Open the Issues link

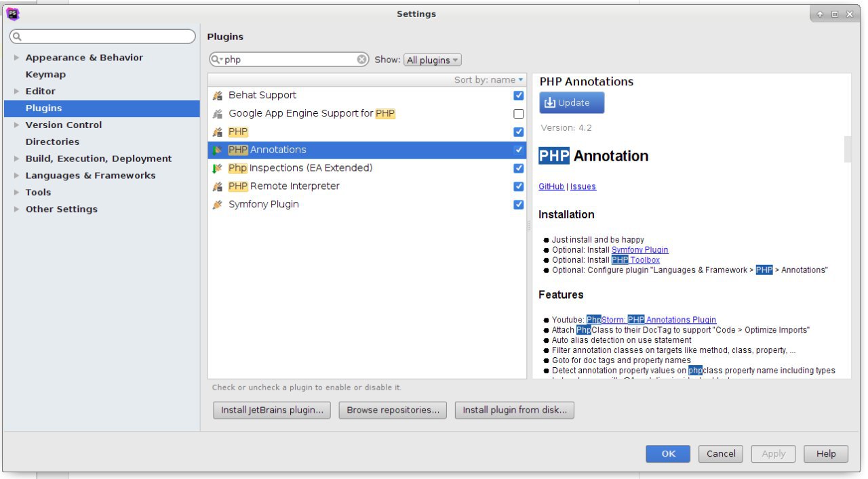tap(583, 187)
